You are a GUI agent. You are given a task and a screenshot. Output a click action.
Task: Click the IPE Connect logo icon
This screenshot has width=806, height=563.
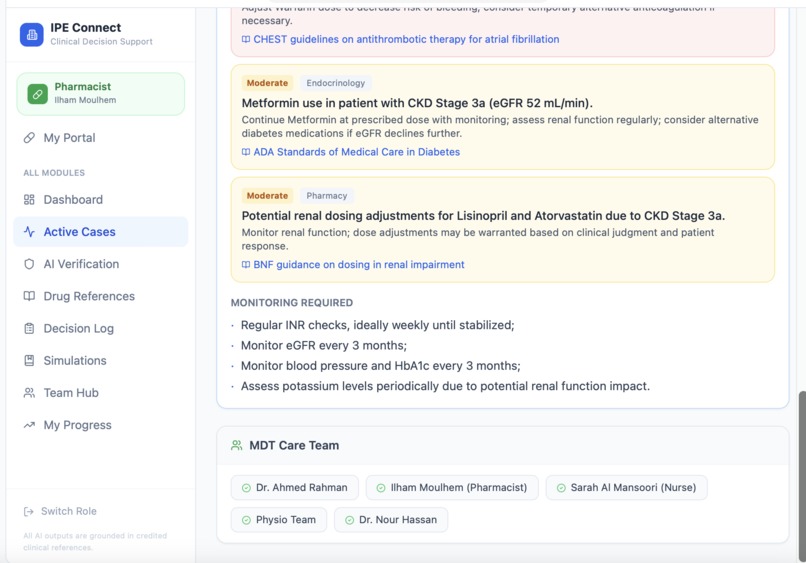click(x=32, y=34)
